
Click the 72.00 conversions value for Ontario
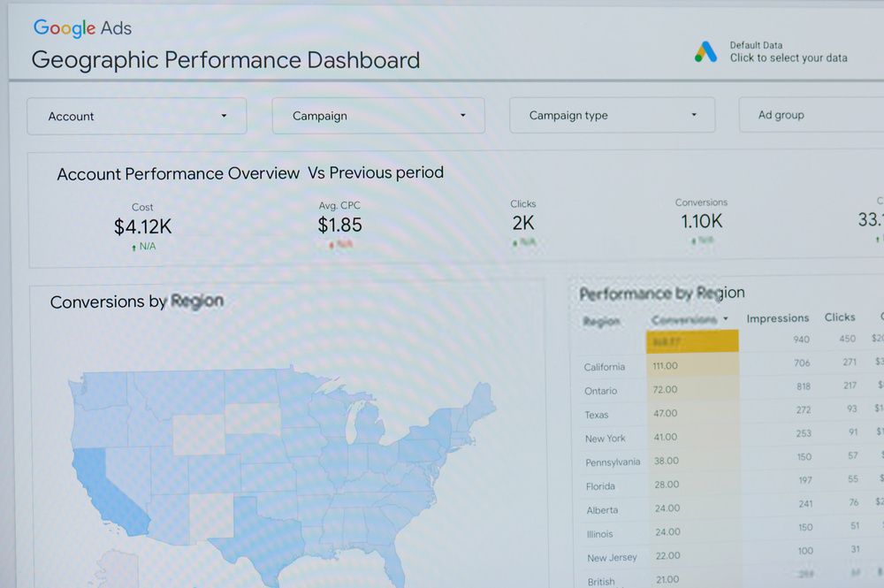[666, 390]
